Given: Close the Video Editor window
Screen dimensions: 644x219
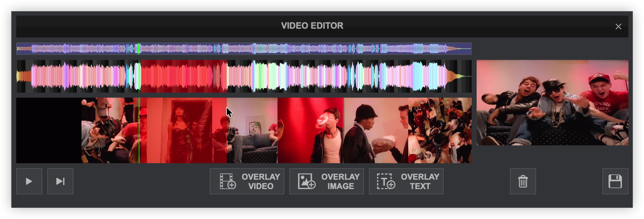Looking at the screenshot, I should coord(618,27).
